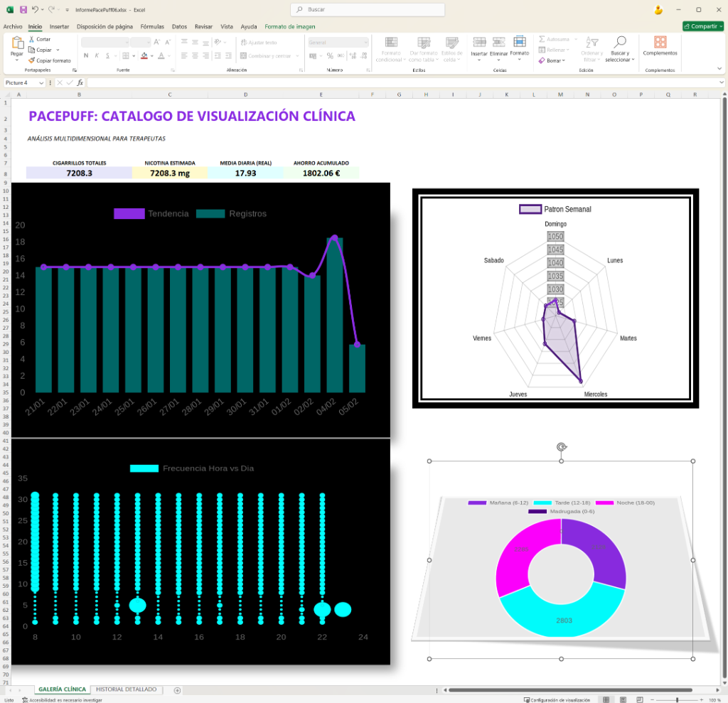Screen dimensions: 728x703
Task: Select the radar chart Patron Semanal image
Action: coord(555,299)
